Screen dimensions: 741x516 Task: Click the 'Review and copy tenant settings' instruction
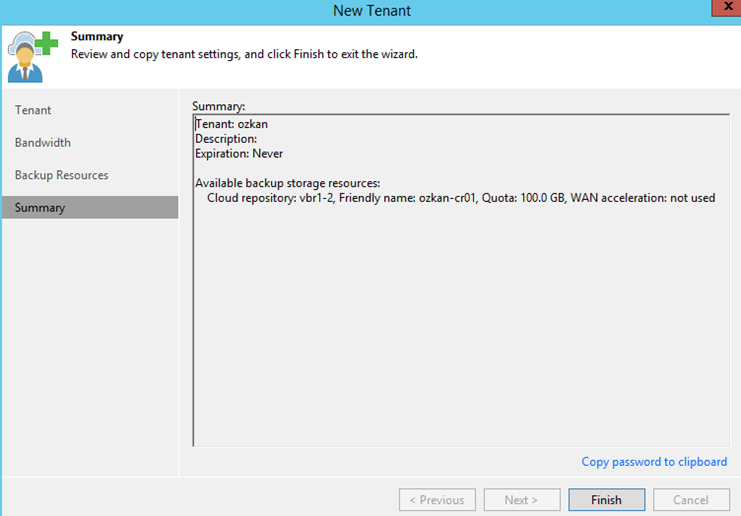pos(244,54)
